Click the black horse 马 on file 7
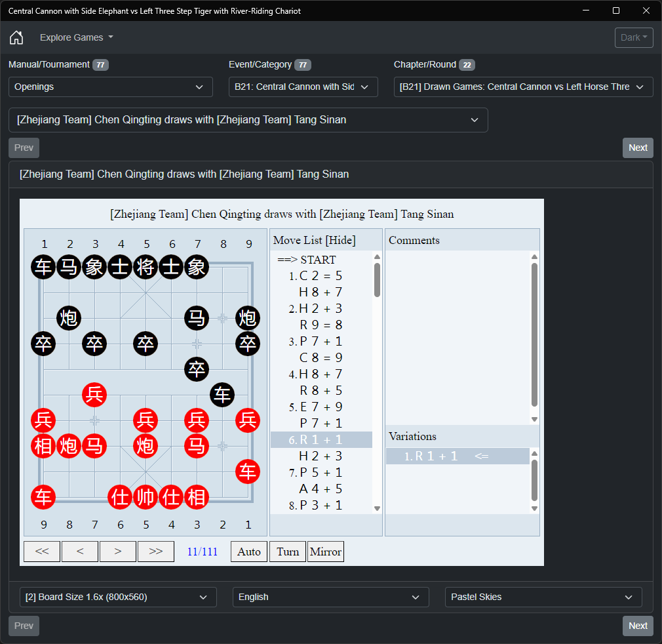662x644 pixels. (197, 318)
